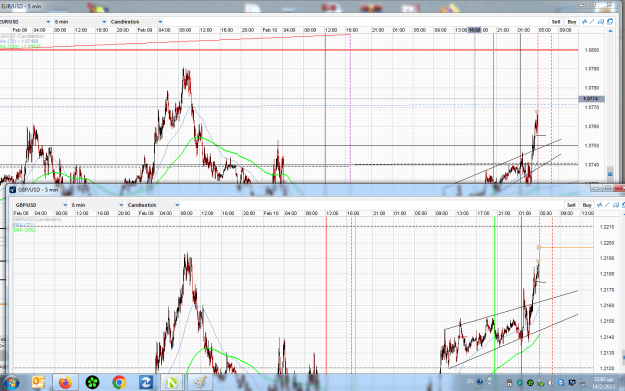The width and height of the screenshot is (625, 391).
Task: Click highlighted time marker on EUR/USD time axis
Action: pos(474,30)
